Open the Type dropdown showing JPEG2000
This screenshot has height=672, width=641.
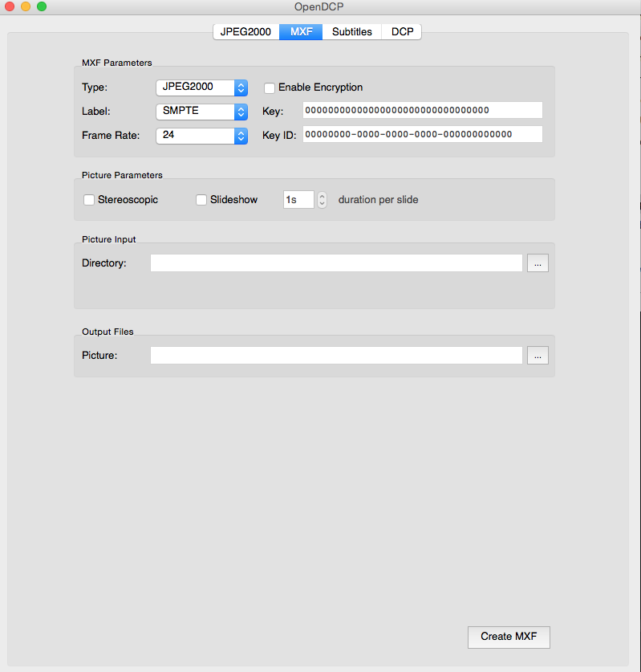pos(201,88)
